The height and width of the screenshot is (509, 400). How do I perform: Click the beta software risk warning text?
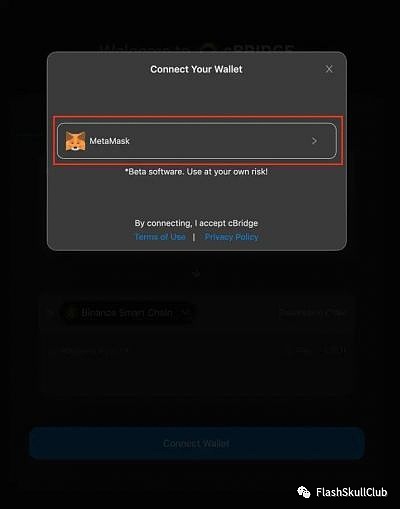click(196, 172)
